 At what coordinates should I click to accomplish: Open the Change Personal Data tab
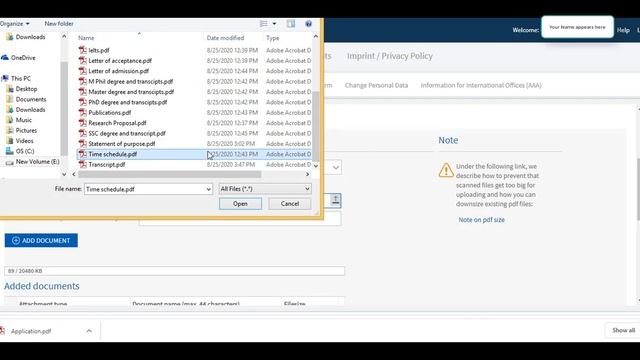[376, 85]
